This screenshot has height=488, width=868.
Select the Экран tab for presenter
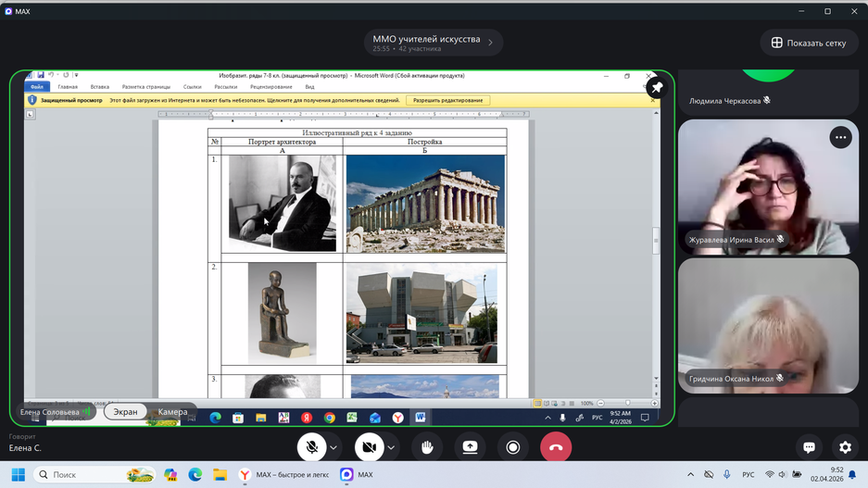click(x=125, y=412)
